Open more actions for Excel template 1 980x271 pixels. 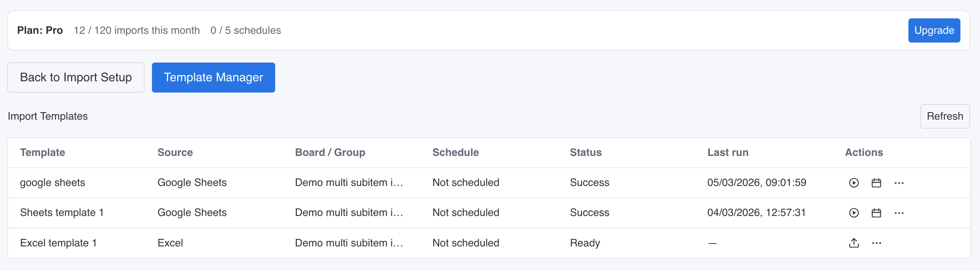pyautogui.click(x=876, y=243)
